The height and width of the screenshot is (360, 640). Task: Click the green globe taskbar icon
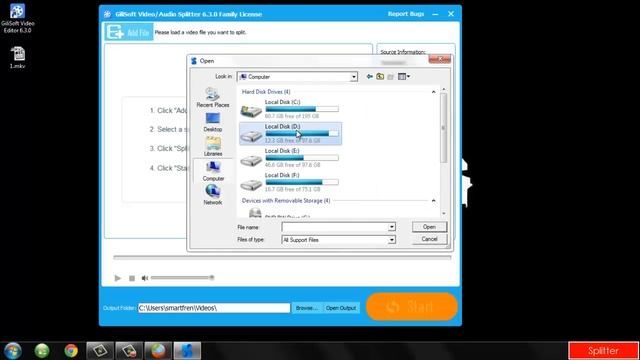point(42,351)
